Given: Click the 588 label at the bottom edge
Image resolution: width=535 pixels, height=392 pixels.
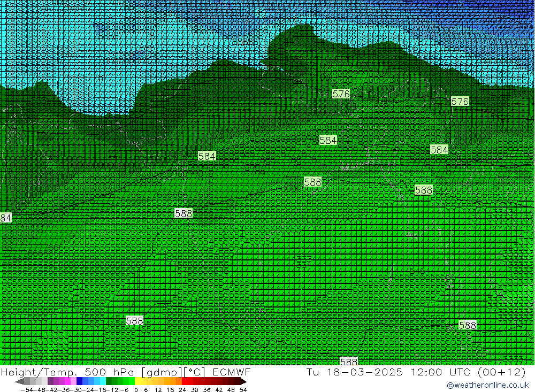Looking at the screenshot, I should pyautogui.click(x=349, y=361).
